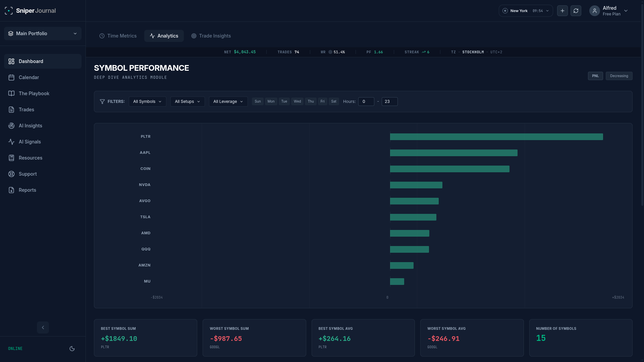Image resolution: width=644 pixels, height=362 pixels.
Task: Open Reports page
Action: pos(43,190)
